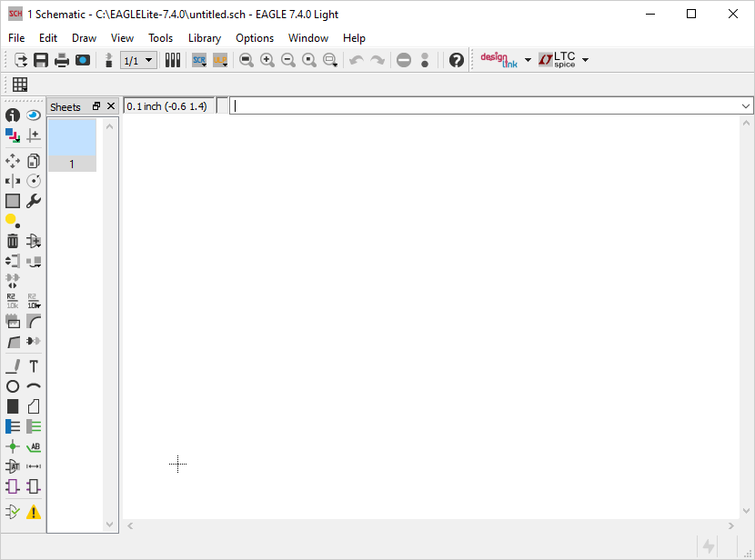Expand the command line history dropdown
The image size is (755, 560).
pos(746,106)
